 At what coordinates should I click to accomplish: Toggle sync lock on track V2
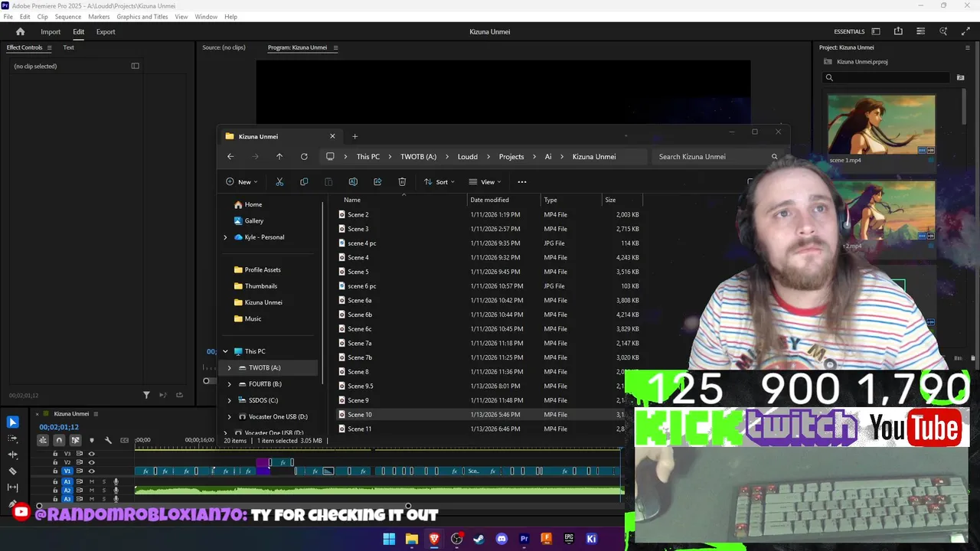pyautogui.click(x=80, y=462)
